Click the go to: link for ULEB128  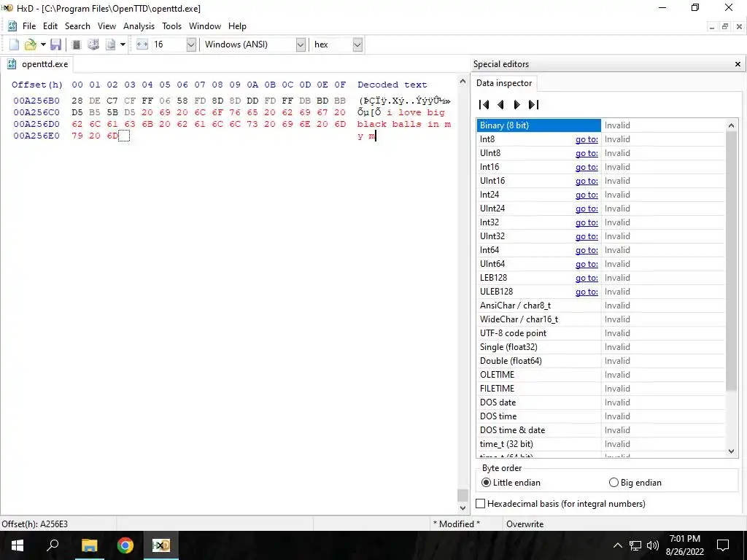587,292
